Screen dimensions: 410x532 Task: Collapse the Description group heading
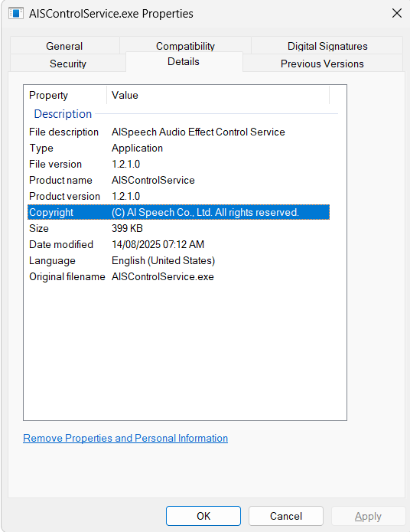[x=63, y=113]
